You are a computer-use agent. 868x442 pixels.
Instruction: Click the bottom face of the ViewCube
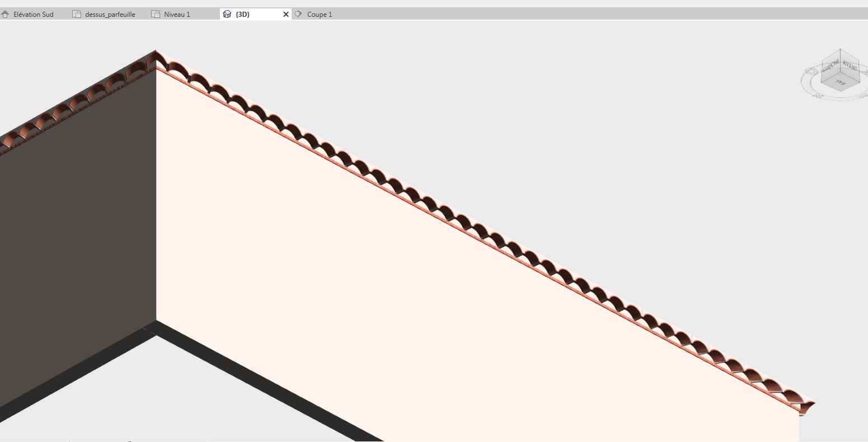click(839, 83)
